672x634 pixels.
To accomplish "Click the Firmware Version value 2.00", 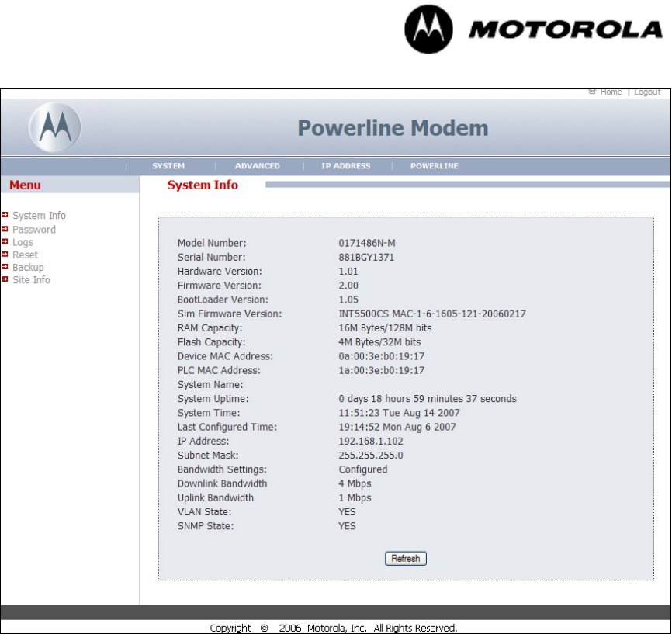I will [348, 286].
